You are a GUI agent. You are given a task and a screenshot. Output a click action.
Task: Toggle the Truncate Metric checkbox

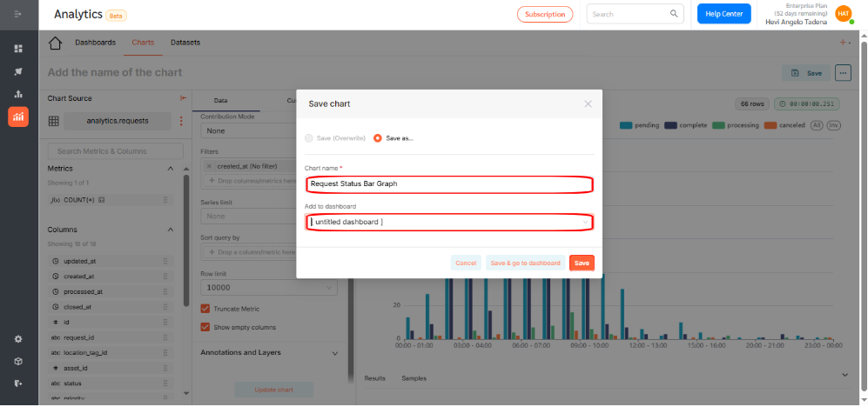205,309
